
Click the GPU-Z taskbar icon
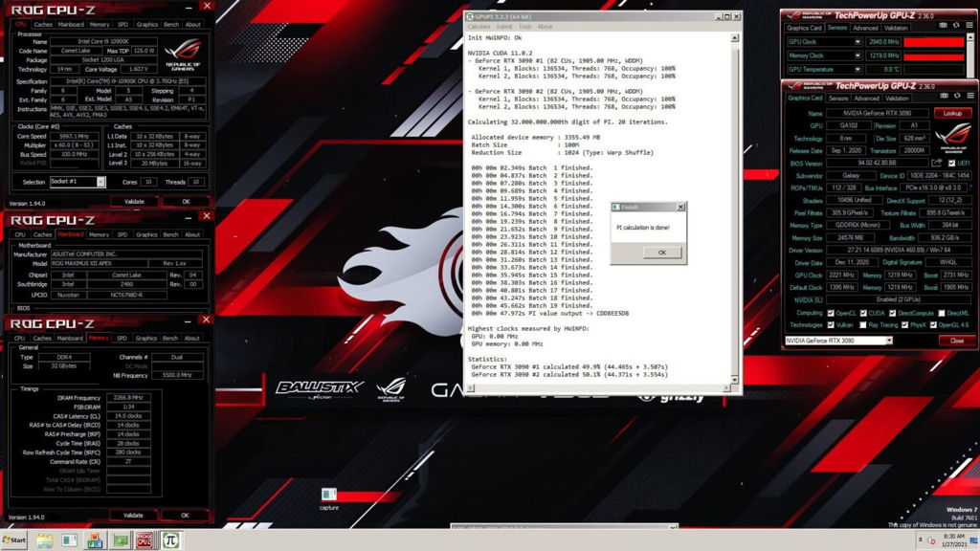[120, 540]
